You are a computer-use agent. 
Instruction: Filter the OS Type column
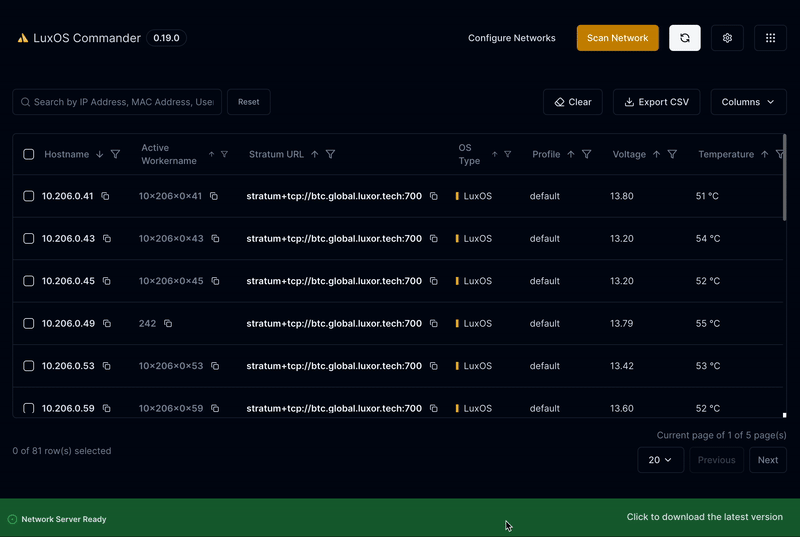point(508,154)
